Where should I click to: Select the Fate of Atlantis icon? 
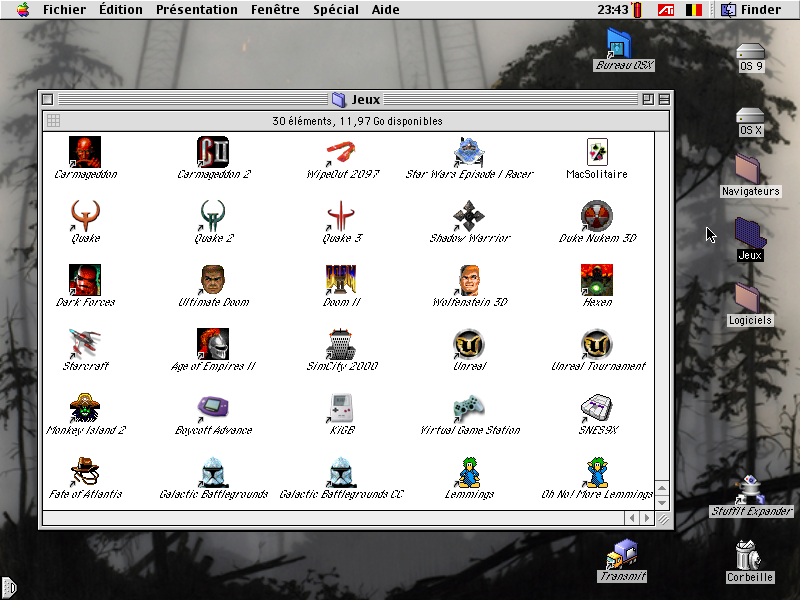85,471
